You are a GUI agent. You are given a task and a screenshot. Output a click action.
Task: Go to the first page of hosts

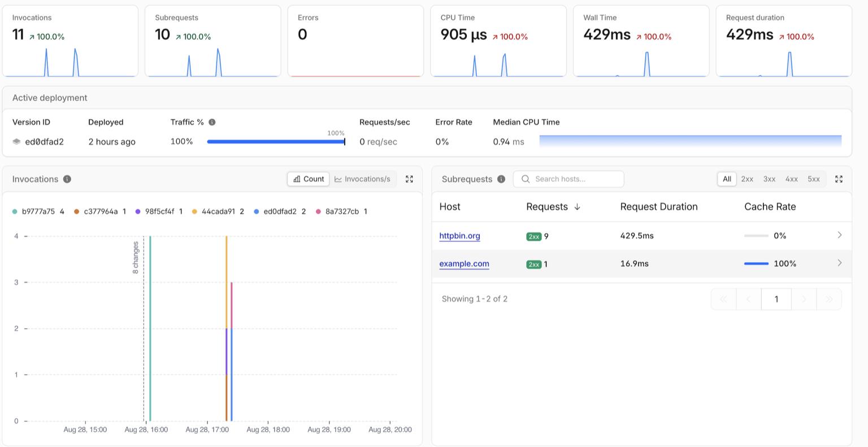[723, 299]
